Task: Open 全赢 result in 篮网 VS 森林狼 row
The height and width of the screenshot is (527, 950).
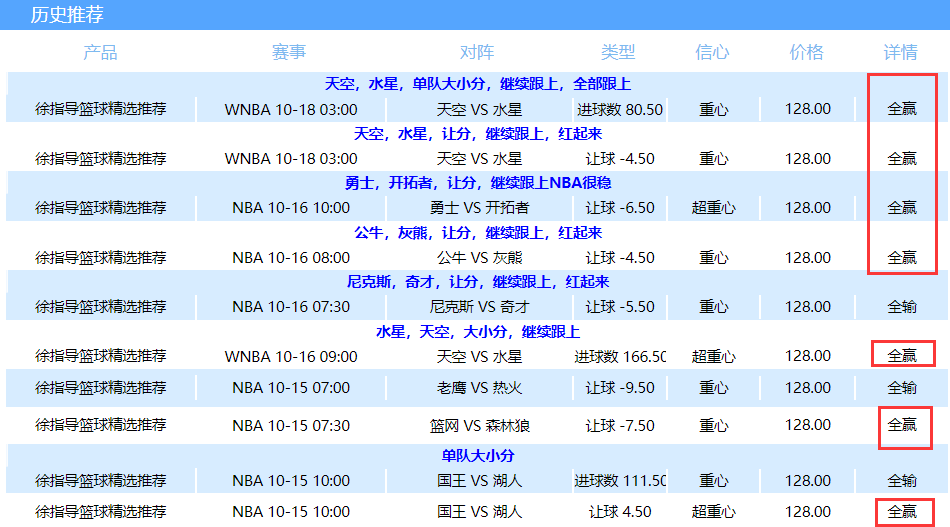Action: click(902, 425)
